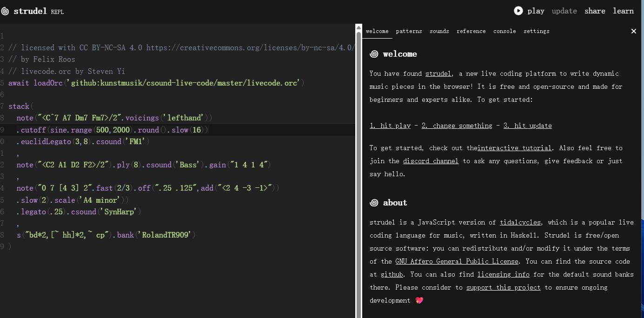Click the .legato(.25).csound('SynHarp') line

point(79,212)
